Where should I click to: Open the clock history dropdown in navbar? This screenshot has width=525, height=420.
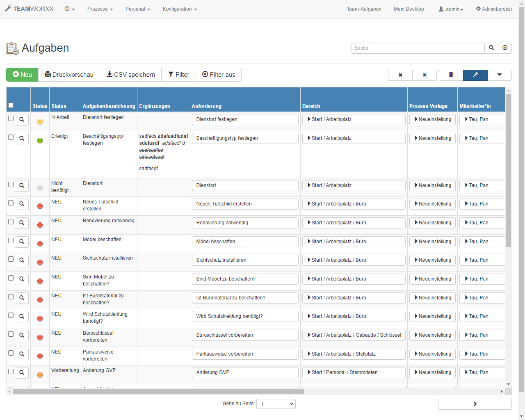70,9
